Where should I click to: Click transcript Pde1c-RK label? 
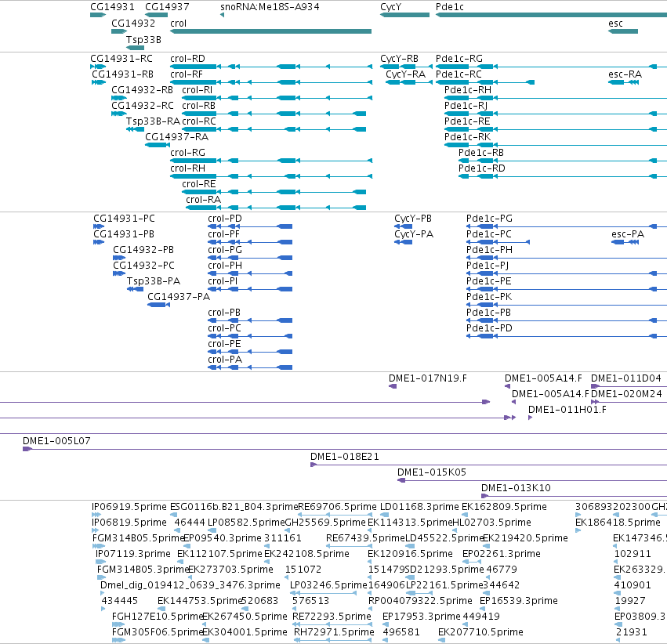pos(467,137)
